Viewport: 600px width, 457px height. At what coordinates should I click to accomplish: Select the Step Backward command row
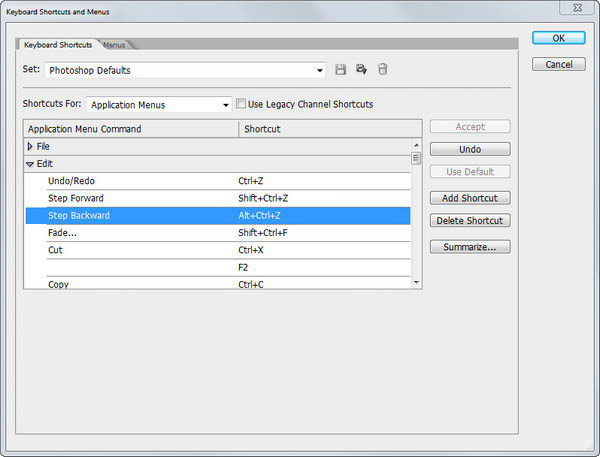click(x=218, y=215)
